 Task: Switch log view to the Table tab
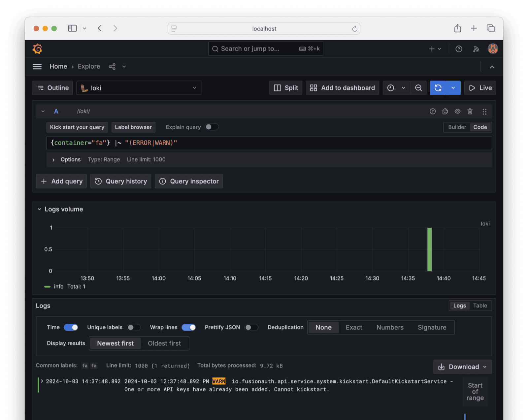pyautogui.click(x=480, y=306)
